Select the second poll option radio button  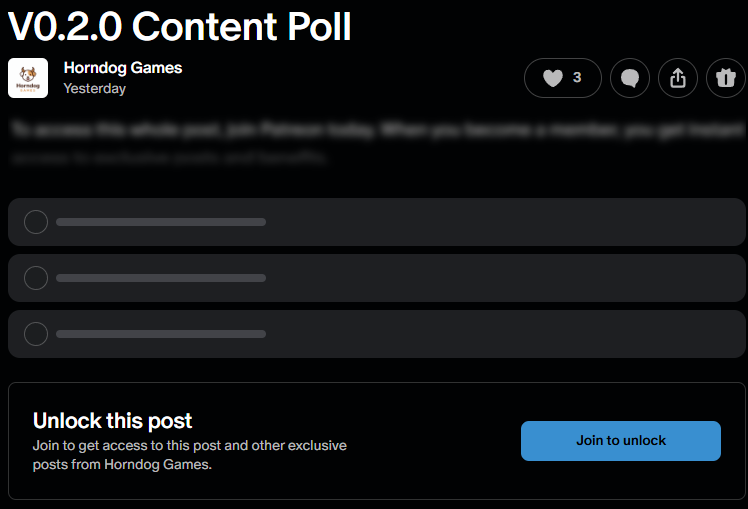(36, 278)
